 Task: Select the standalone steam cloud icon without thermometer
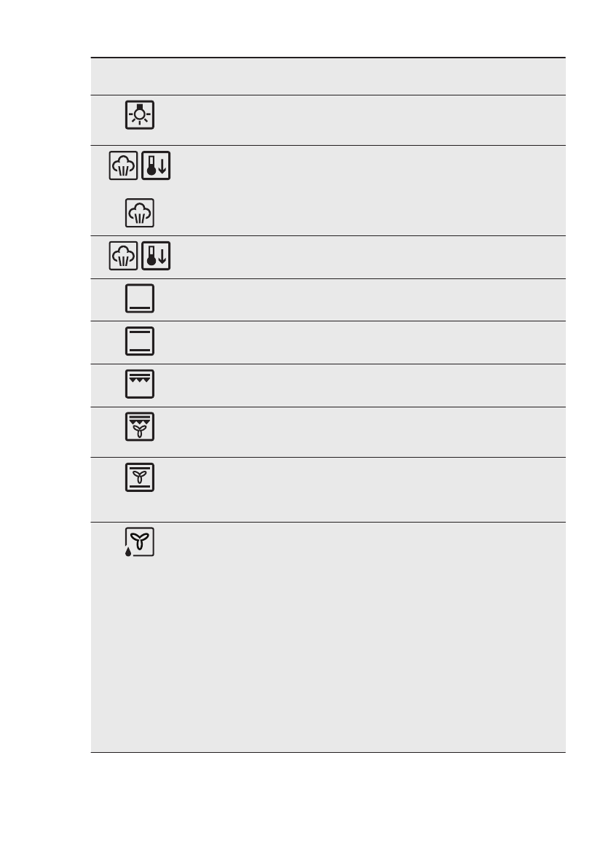pyautogui.click(x=139, y=214)
